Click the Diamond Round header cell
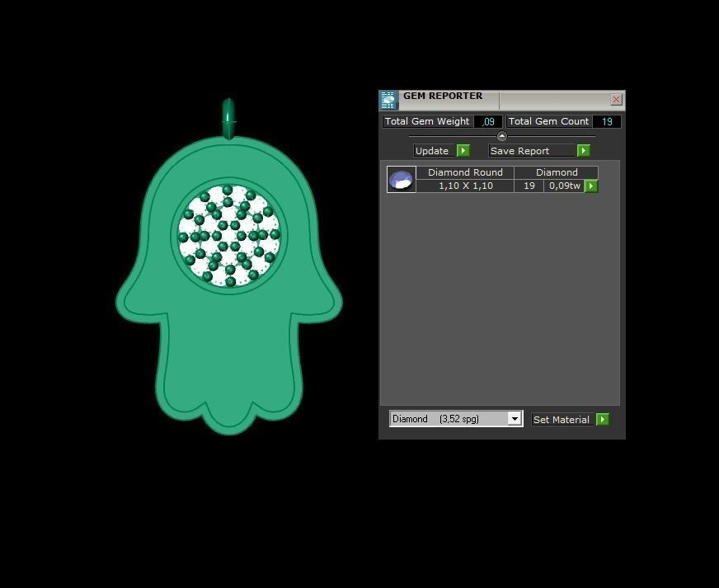The width and height of the screenshot is (719, 588). click(465, 172)
